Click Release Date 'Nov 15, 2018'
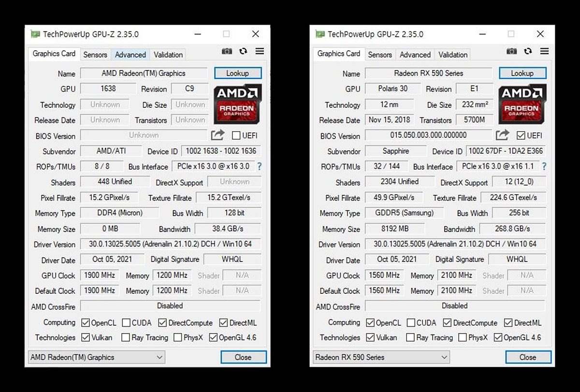Viewport: 580px width, 392px height. click(x=389, y=120)
